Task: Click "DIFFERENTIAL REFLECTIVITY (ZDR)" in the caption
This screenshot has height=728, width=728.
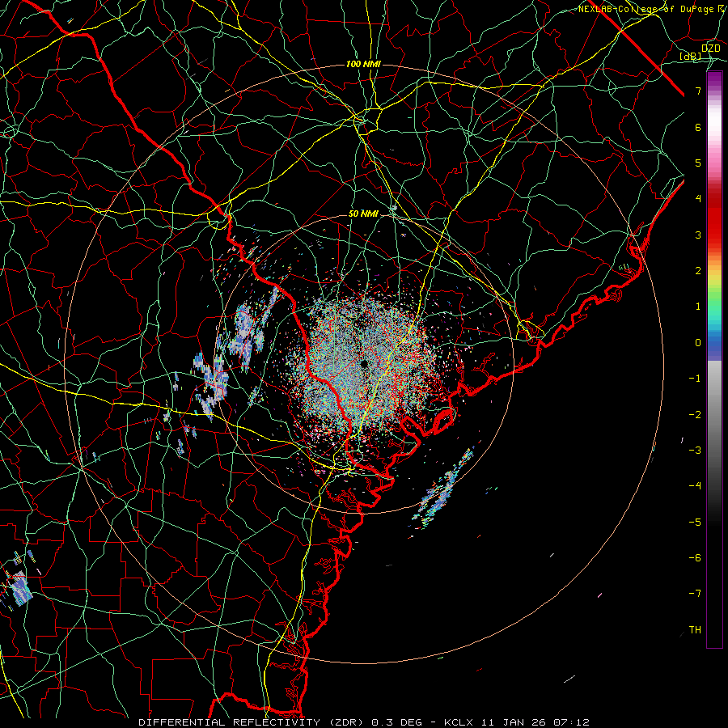Action: coord(252,722)
